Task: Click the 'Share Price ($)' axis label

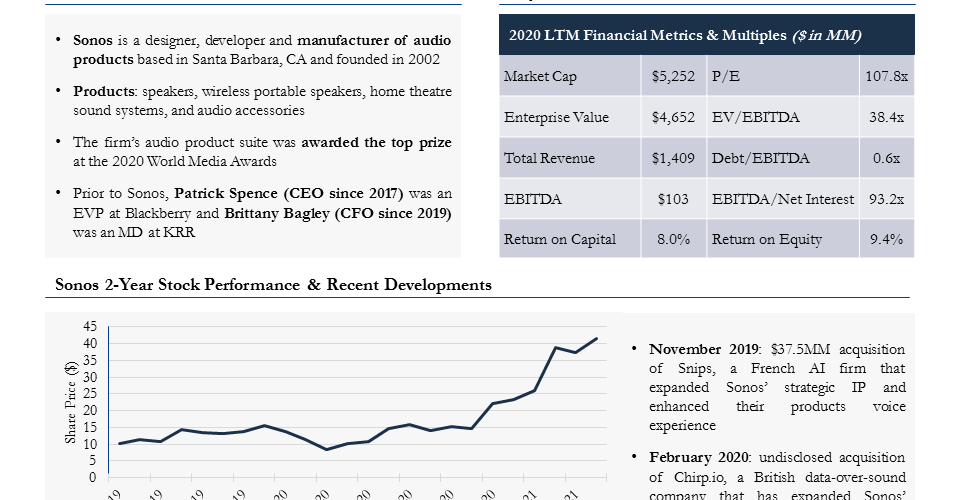Action: tap(71, 401)
